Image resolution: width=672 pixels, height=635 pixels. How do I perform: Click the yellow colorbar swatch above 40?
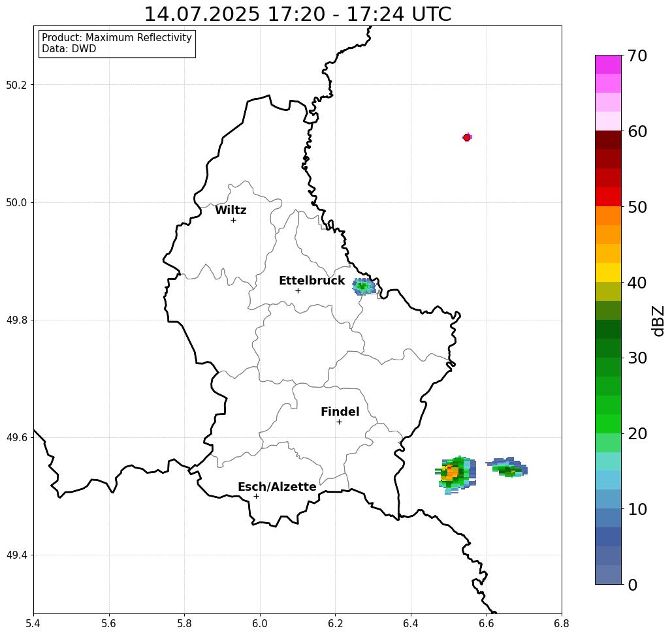[608, 272]
